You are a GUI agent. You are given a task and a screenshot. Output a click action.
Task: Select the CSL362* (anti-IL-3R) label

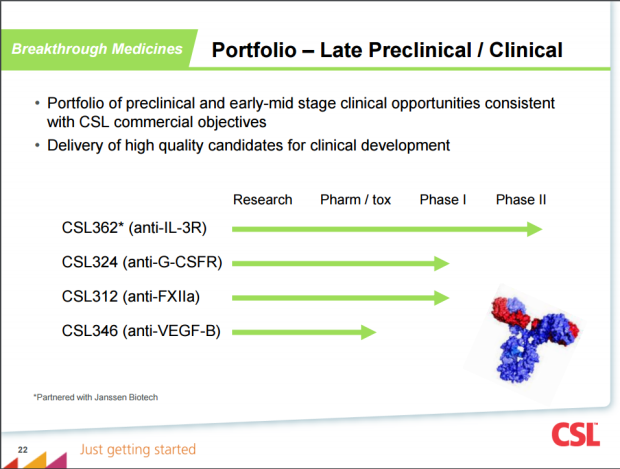pyautogui.click(x=134, y=228)
